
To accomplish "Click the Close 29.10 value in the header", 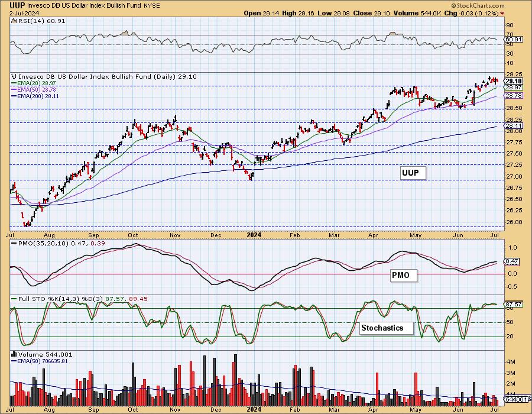I will point(372,13).
